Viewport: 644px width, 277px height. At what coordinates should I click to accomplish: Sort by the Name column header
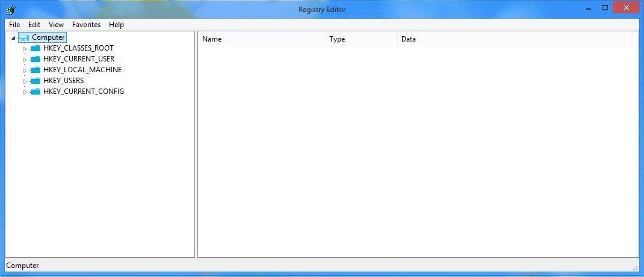262,40
